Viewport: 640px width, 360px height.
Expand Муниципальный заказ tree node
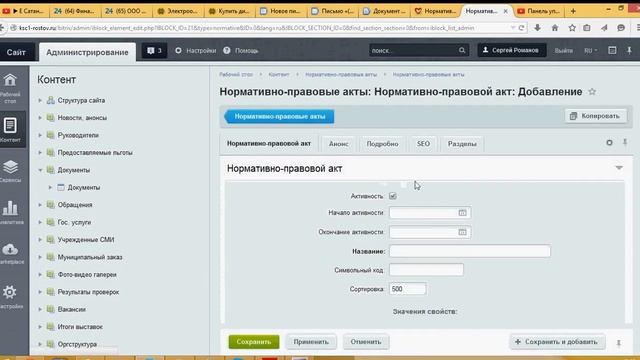(x=40, y=257)
